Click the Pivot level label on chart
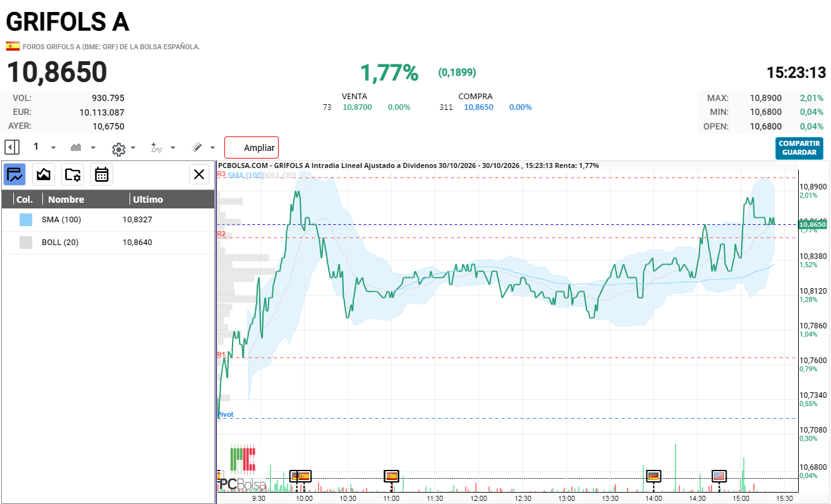 coord(225,414)
